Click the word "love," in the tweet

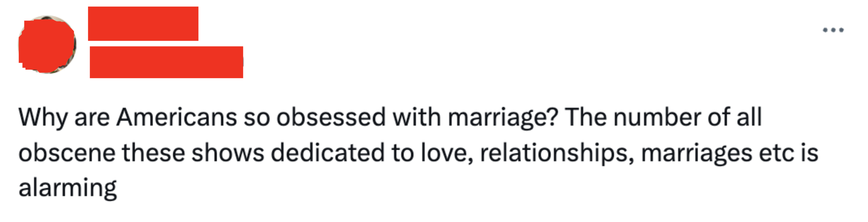pyautogui.click(x=447, y=153)
